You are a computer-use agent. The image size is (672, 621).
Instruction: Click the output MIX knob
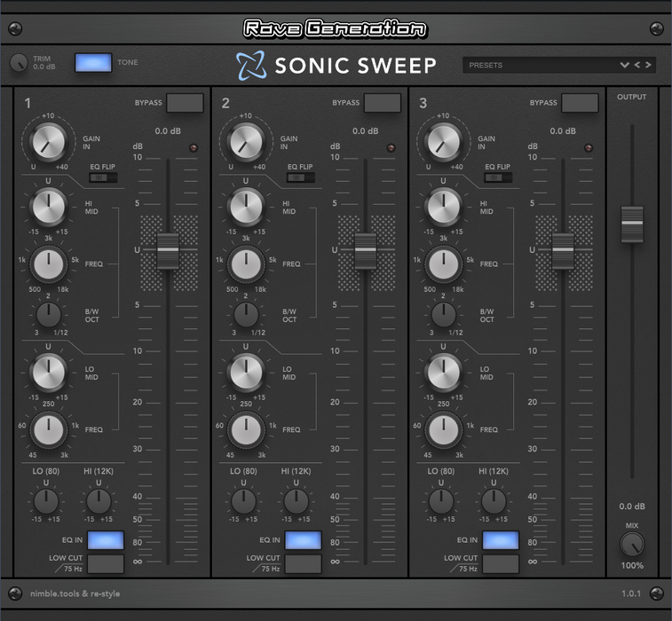632,544
